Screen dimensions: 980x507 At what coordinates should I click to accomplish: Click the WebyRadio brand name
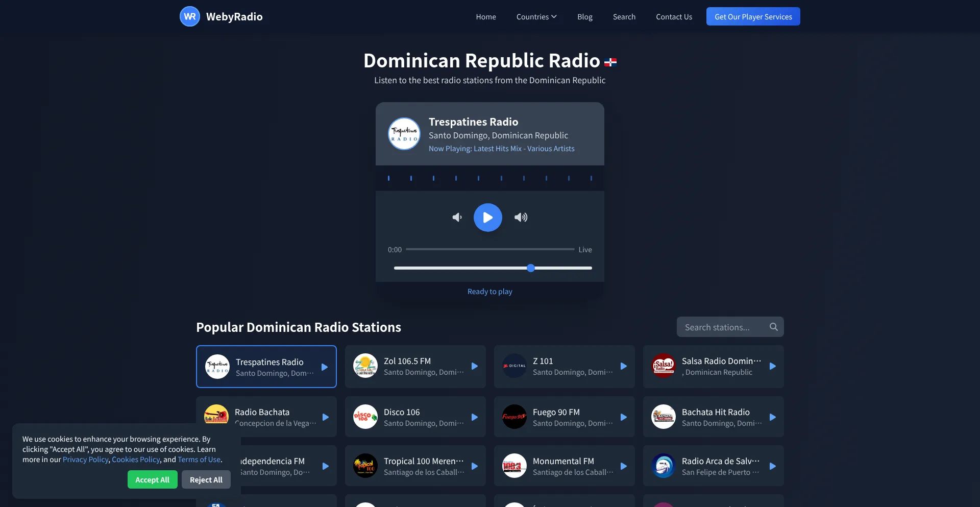pyautogui.click(x=234, y=17)
